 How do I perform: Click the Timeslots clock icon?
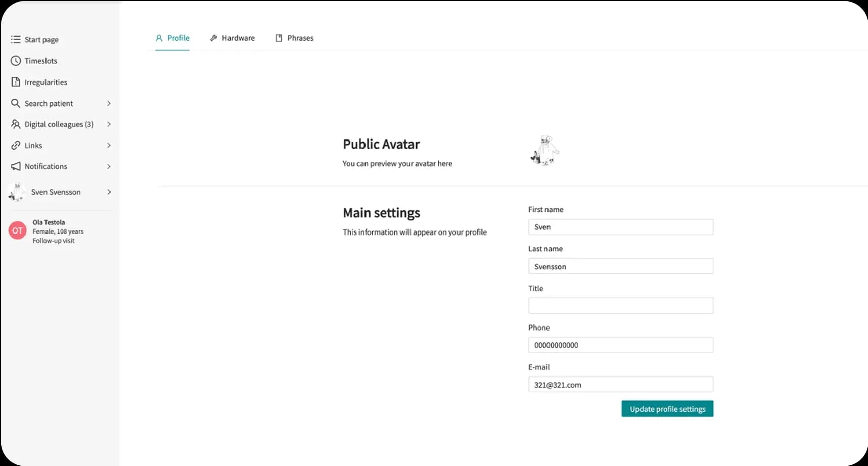coord(16,61)
